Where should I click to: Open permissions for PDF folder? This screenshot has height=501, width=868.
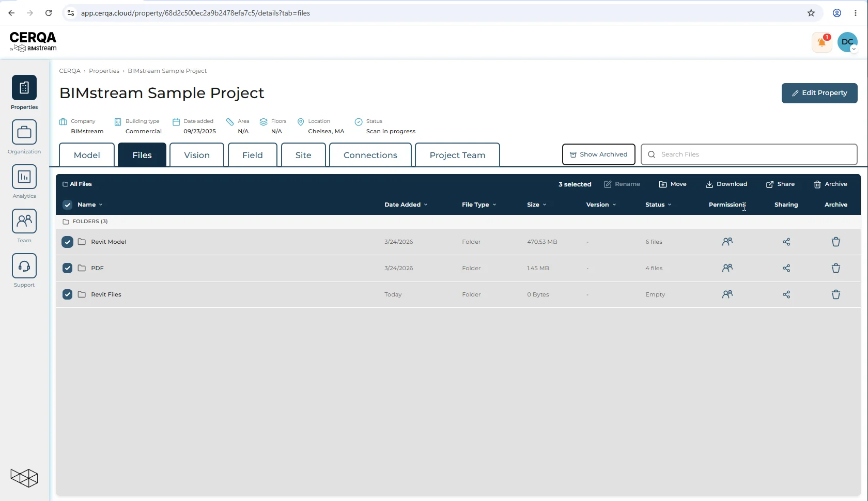click(x=727, y=268)
